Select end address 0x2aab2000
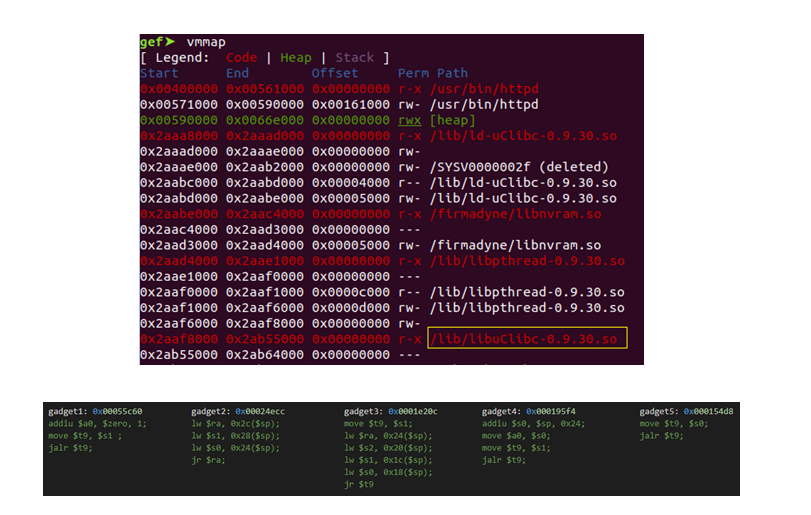The height and width of the screenshot is (515, 811). (x=264, y=167)
